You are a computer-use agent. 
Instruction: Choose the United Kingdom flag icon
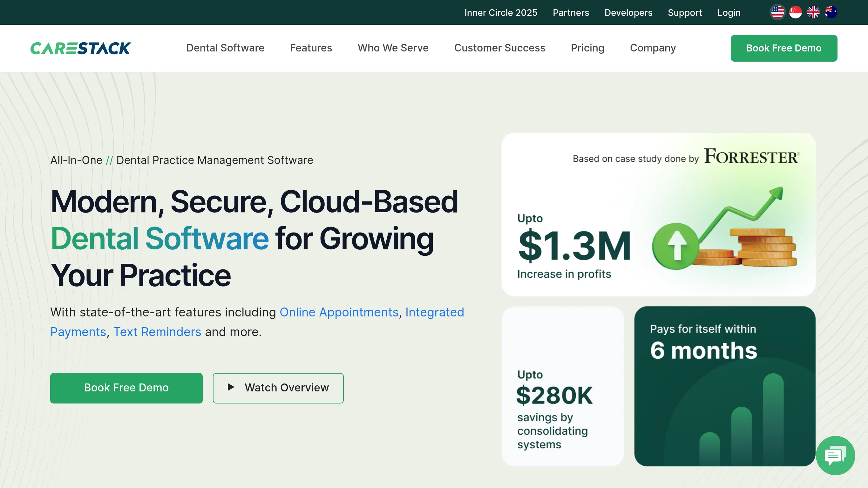813,12
